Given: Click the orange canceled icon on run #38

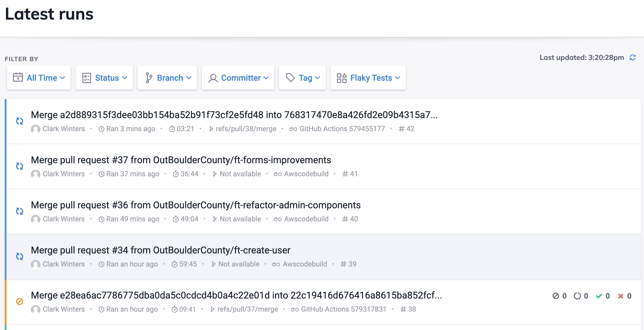Looking at the screenshot, I should (20, 302).
